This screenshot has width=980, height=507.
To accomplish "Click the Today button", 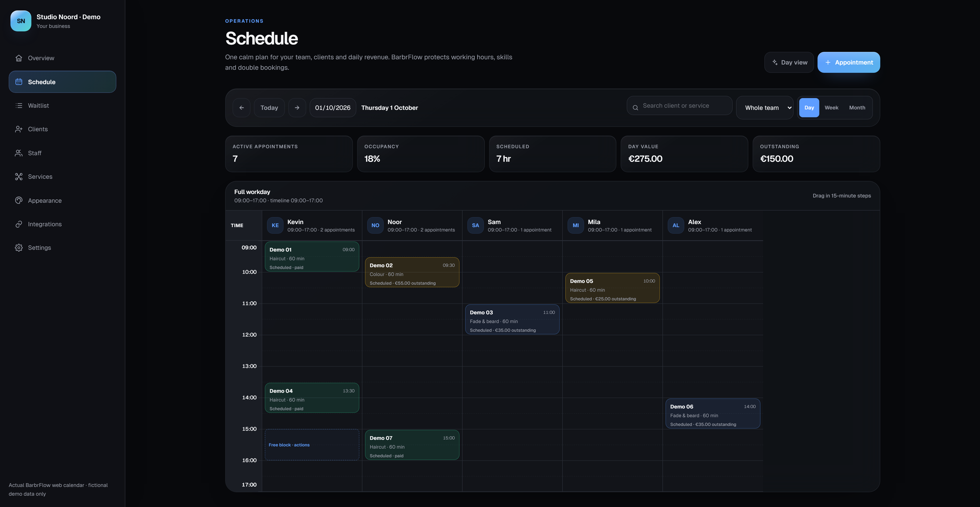I will tap(269, 108).
